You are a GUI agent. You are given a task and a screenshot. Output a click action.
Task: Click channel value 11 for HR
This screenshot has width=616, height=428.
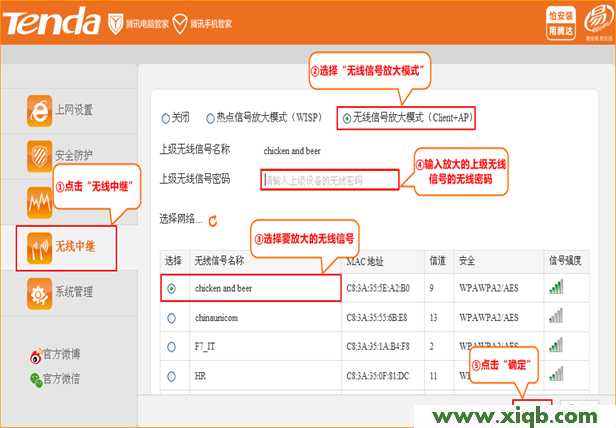[x=433, y=376]
